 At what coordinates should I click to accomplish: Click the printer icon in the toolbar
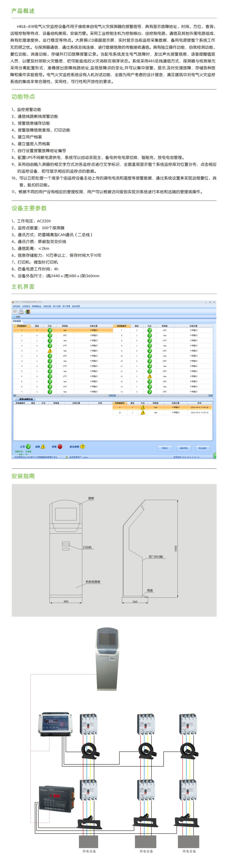click(x=21, y=312)
